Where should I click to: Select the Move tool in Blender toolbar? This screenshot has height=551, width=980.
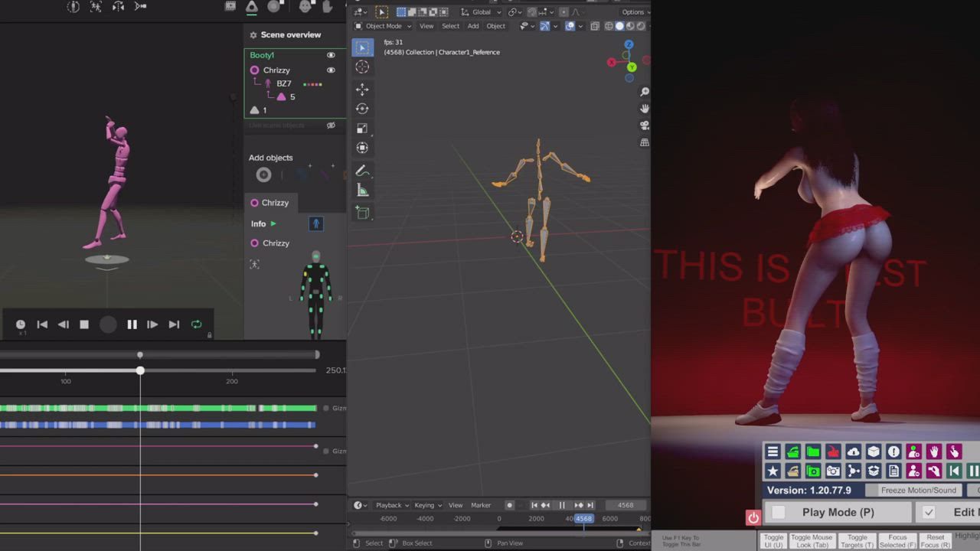point(362,90)
